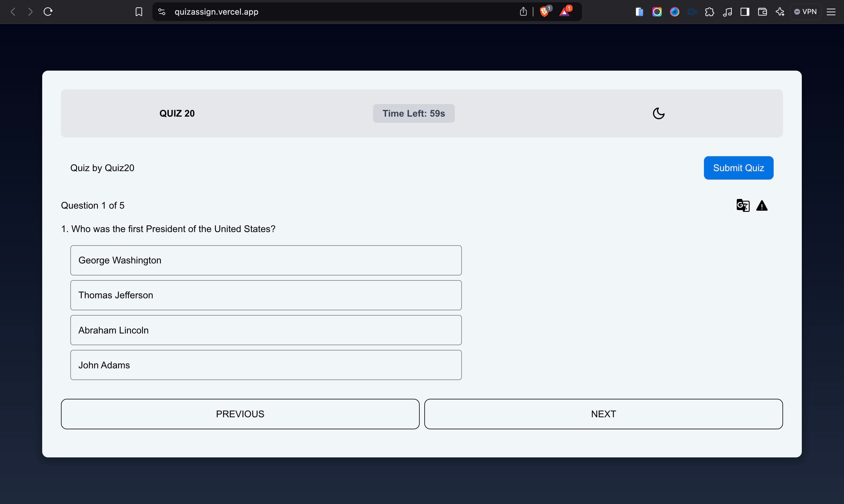Share the page using the share icon
This screenshot has width=844, height=504.
click(523, 12)
